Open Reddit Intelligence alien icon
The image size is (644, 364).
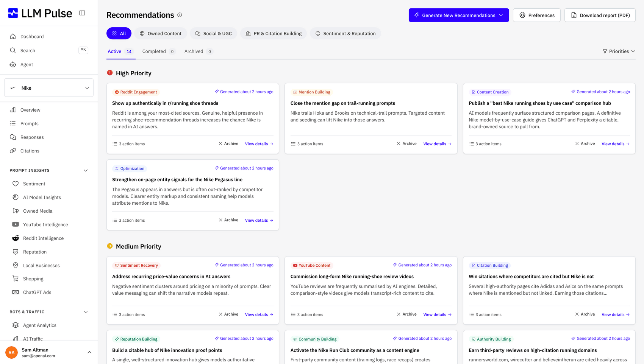point(16,238)
